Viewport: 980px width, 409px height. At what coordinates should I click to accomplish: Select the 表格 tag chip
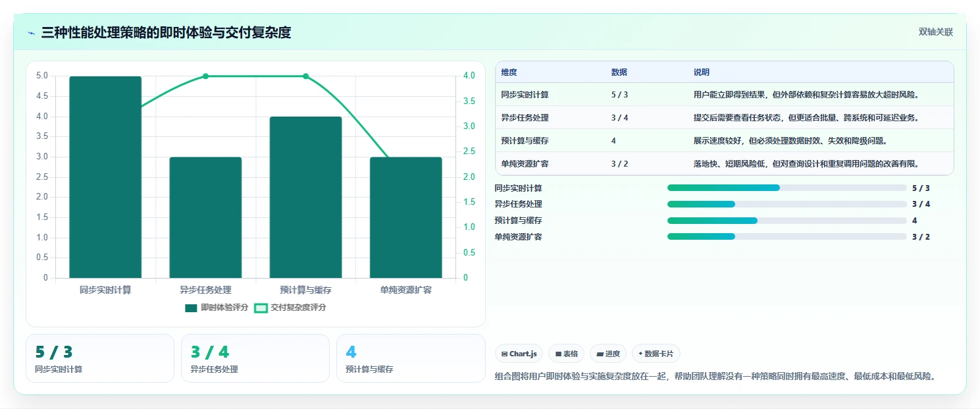pyautogui.click(x=566, y=354)
